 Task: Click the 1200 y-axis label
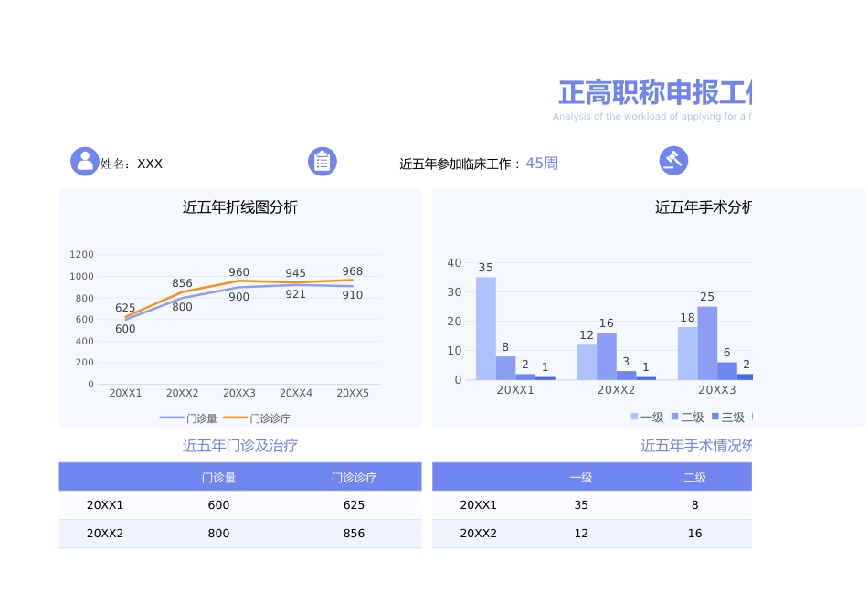[x=81, y=255]
